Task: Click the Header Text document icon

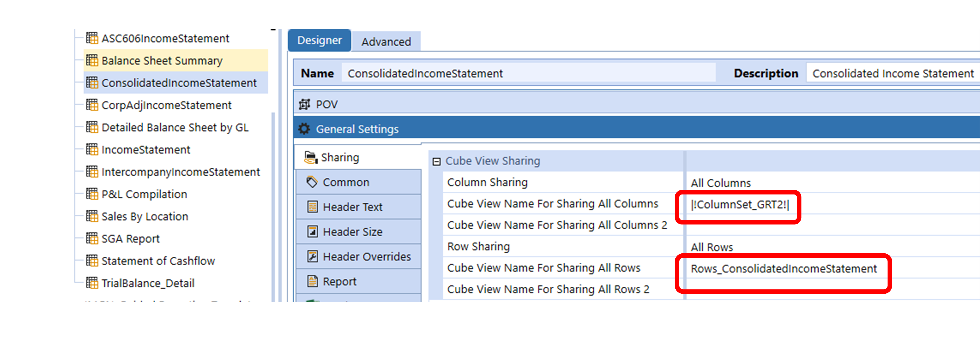Action: [312, 207]
